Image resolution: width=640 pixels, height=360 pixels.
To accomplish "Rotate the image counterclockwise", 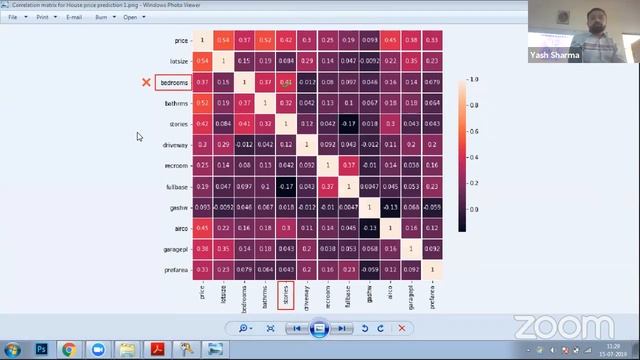I will pos(365,328).
